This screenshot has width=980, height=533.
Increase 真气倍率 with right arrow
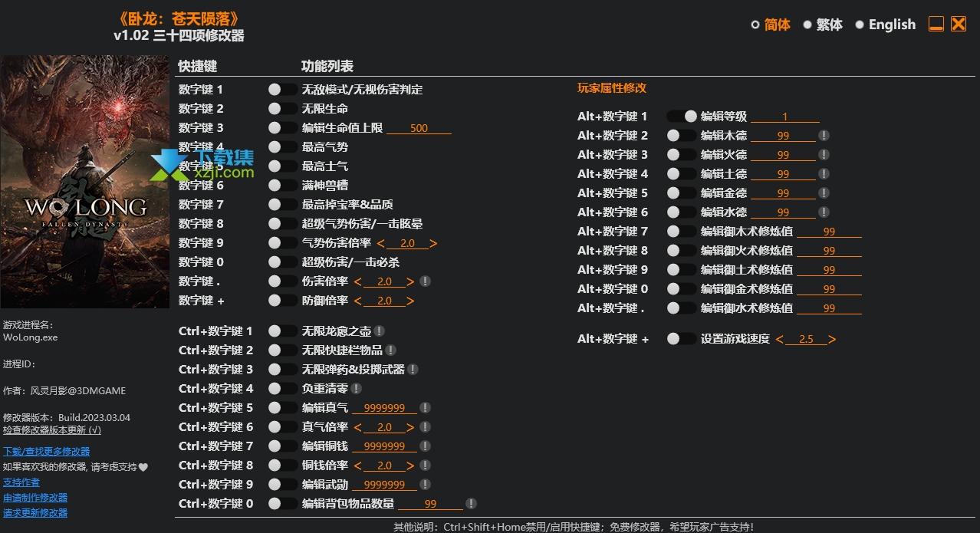pyautogui.click(x=410, y=428)
